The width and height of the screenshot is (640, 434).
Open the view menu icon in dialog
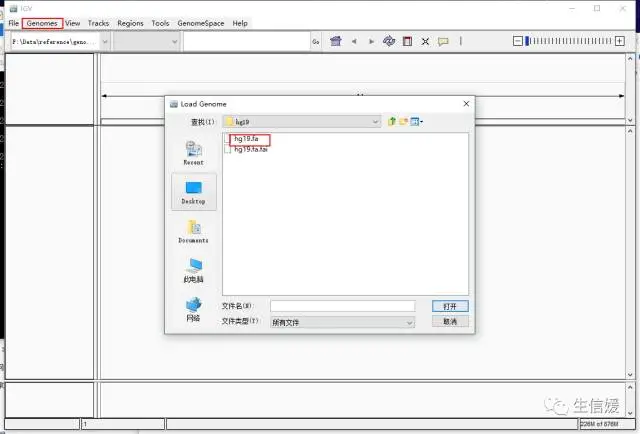coord(417,121)
